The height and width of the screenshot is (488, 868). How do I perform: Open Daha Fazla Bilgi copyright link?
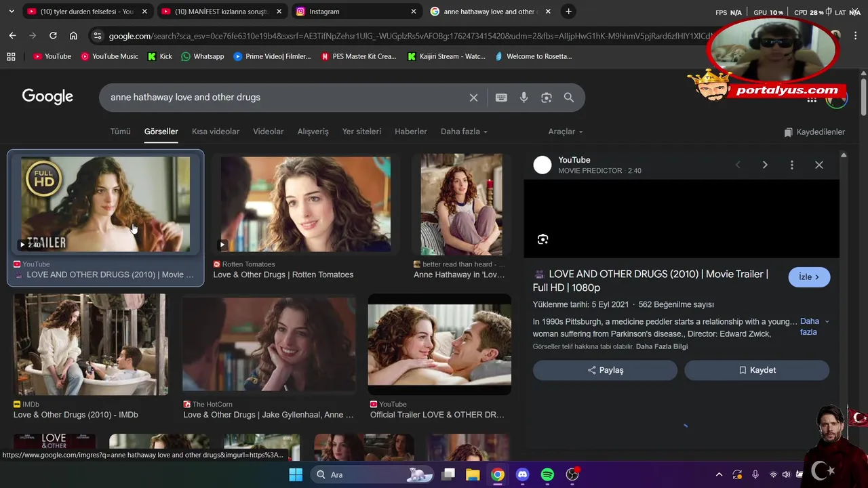tap(662, 346)
